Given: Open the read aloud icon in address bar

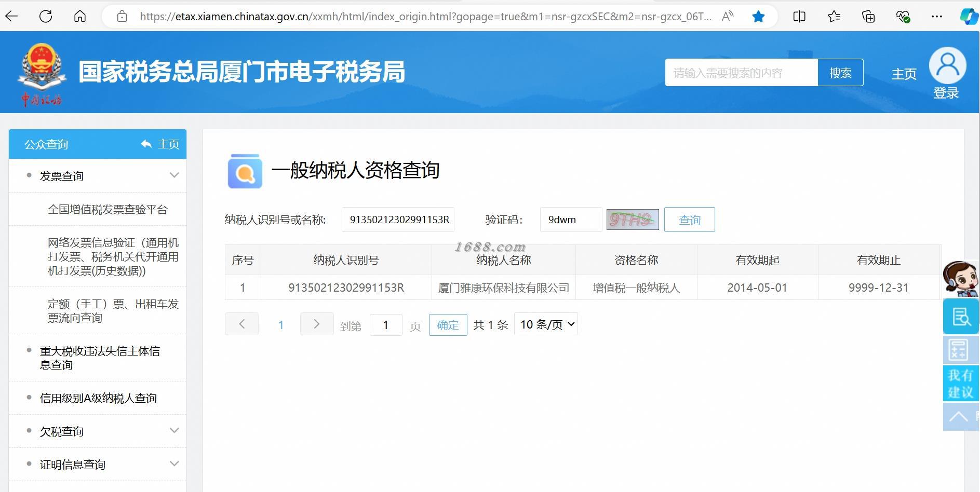Looking at the screenshot, I should click(x=728, y=16).
